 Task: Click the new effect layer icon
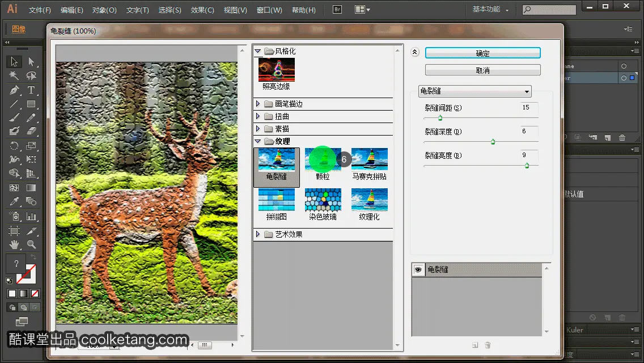(475, 345)
